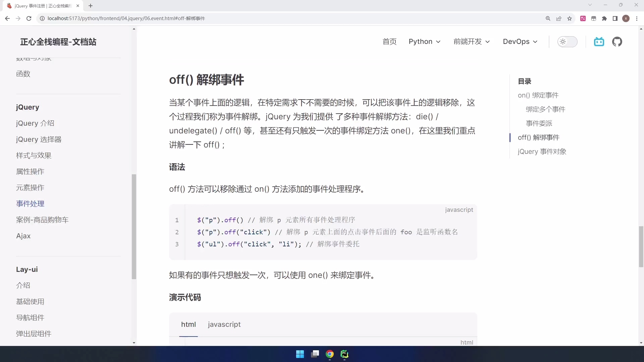Viewport: 644px width, 362px height.
Task: Go to 事件委派 in table of contents
Action: 539,123
